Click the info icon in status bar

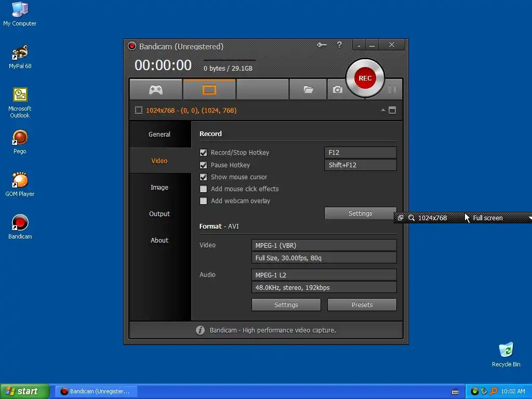(x=200, y=330)
